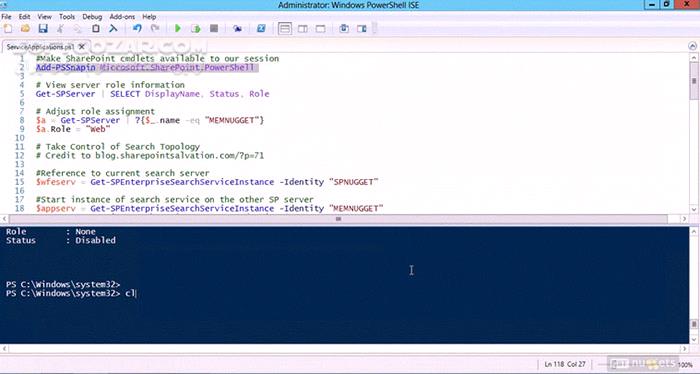Click the '$a.Role = "Web"' line
Image resolution: width=700 pixels, height=374 pixels.
pos(73,129)
